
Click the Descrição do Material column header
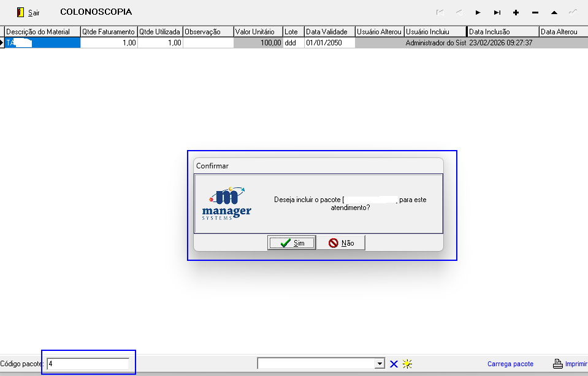[x=42, y=31]
